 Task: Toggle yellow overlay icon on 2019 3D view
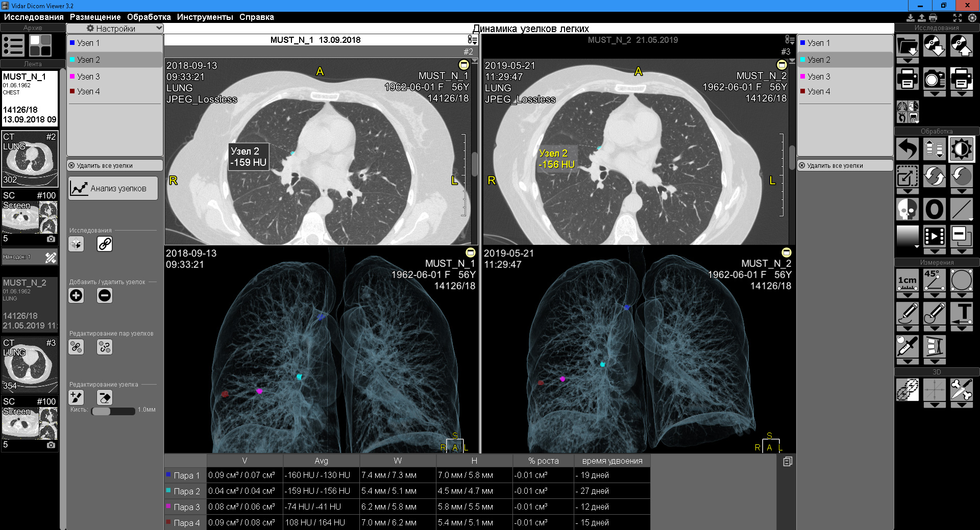pyautogui.click(x=787, y=253)
